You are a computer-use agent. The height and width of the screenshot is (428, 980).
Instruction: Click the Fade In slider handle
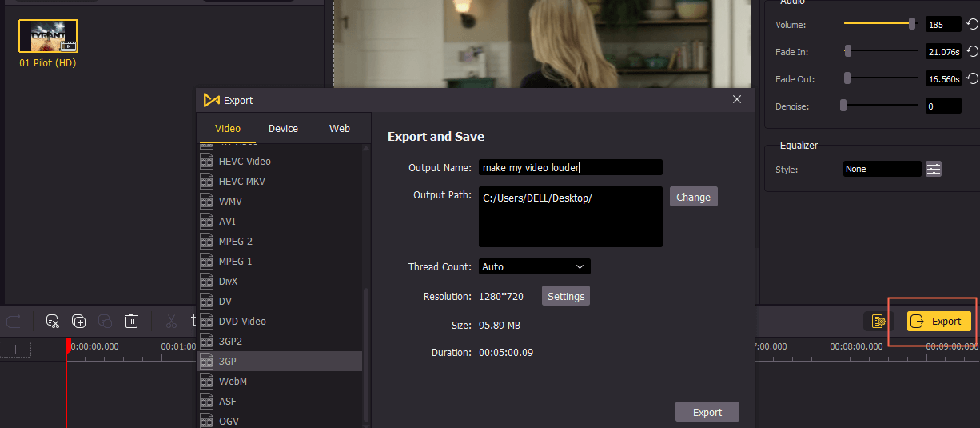[848, 51]
